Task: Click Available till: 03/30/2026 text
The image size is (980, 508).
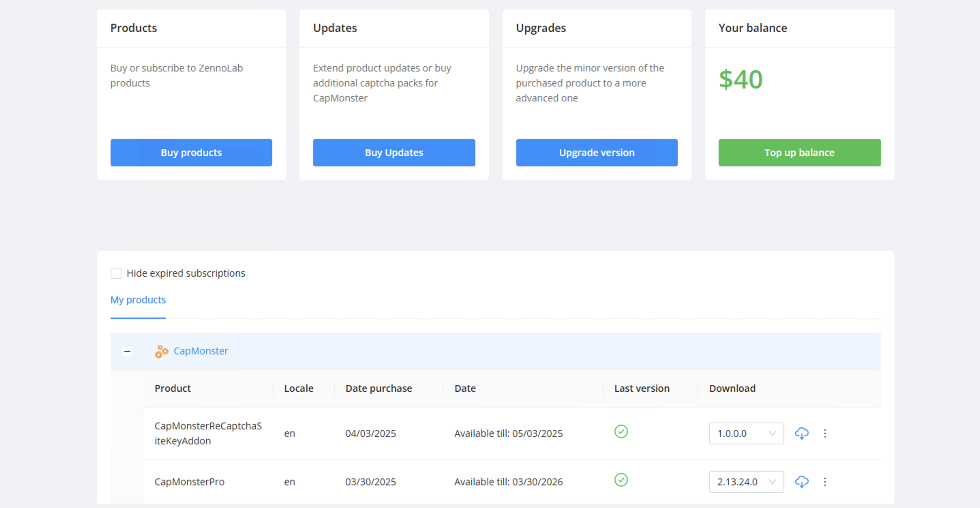Action: coord(508,482)
